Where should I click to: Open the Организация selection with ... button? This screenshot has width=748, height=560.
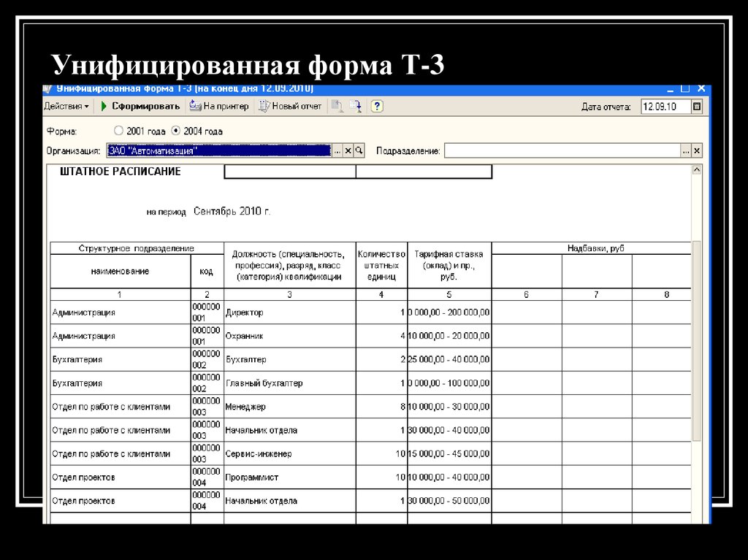(x=338, y=150)
